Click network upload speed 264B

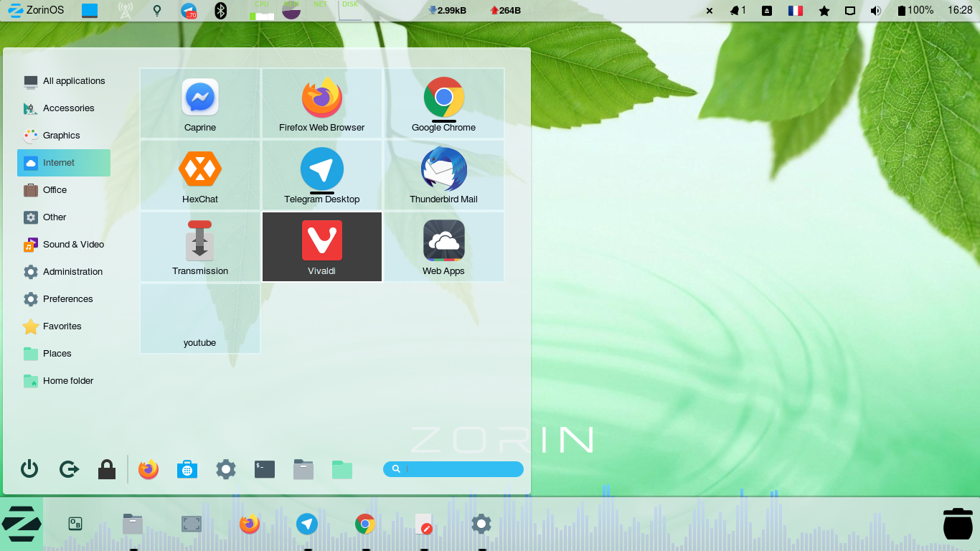pos(505,11)
